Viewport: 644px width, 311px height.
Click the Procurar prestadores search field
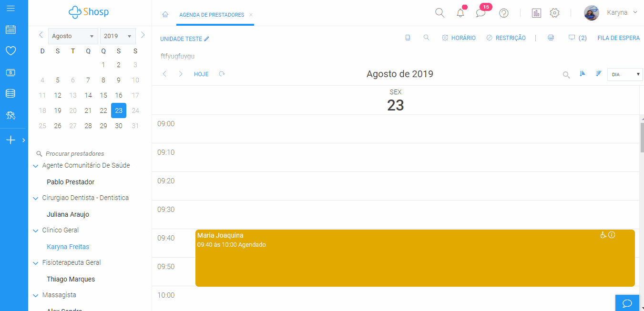pyautogui.click(x=75, y=154)
